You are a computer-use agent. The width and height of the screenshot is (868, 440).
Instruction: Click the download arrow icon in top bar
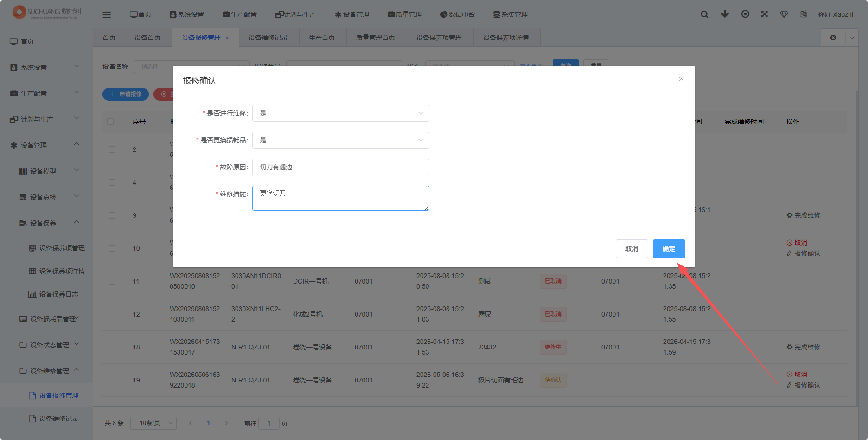pyautogui.click(x=725, y=14)
